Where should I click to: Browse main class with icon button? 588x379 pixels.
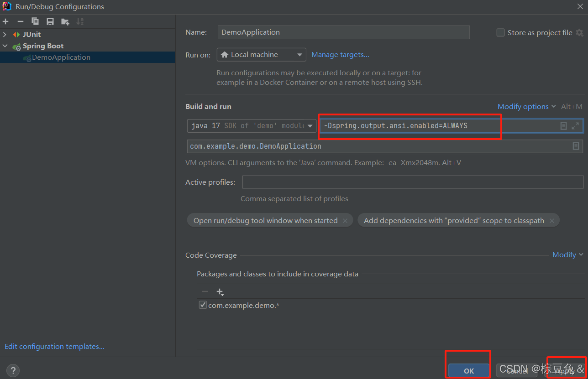[x=576, y=146]
